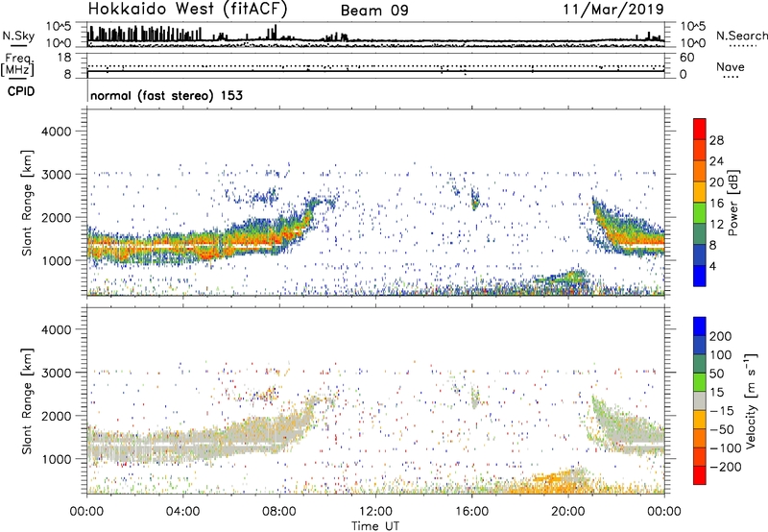Click the 'N.Sky' legend label
768x532 pixels.
[18, 36]
